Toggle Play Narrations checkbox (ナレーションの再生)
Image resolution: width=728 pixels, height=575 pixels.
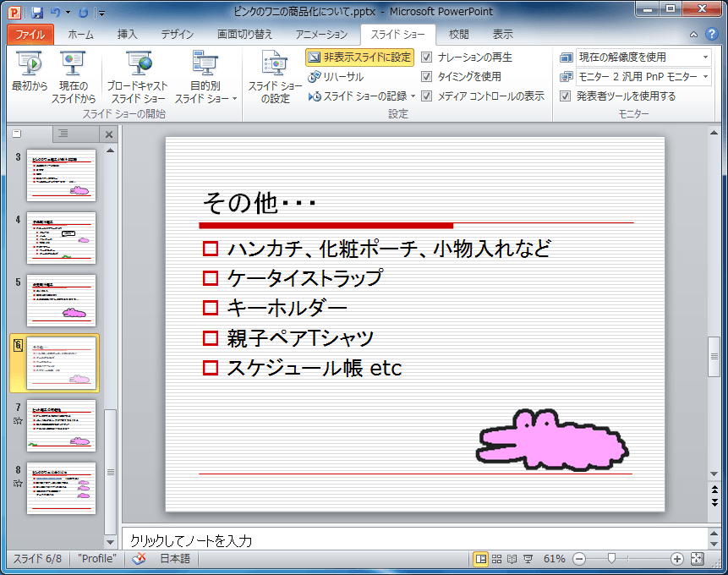point(426,57)
